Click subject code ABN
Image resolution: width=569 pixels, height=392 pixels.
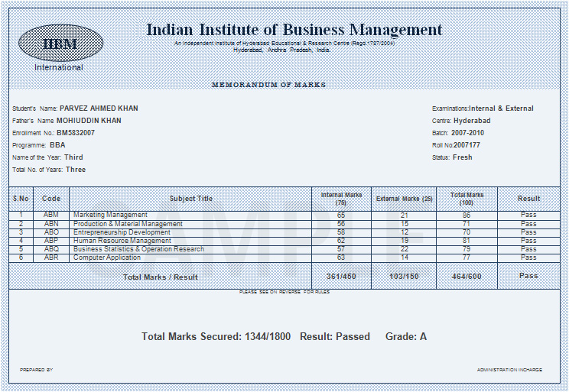pyautogui.click(x=51, y=224)
